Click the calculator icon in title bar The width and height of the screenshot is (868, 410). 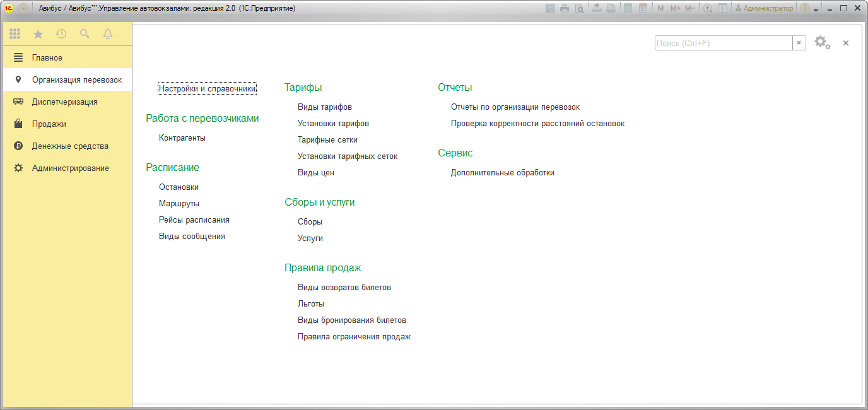click(x=628, y=8)
